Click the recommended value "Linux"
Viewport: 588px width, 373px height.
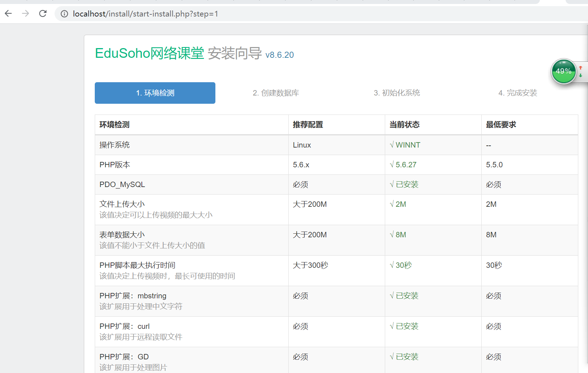point(302,145)
